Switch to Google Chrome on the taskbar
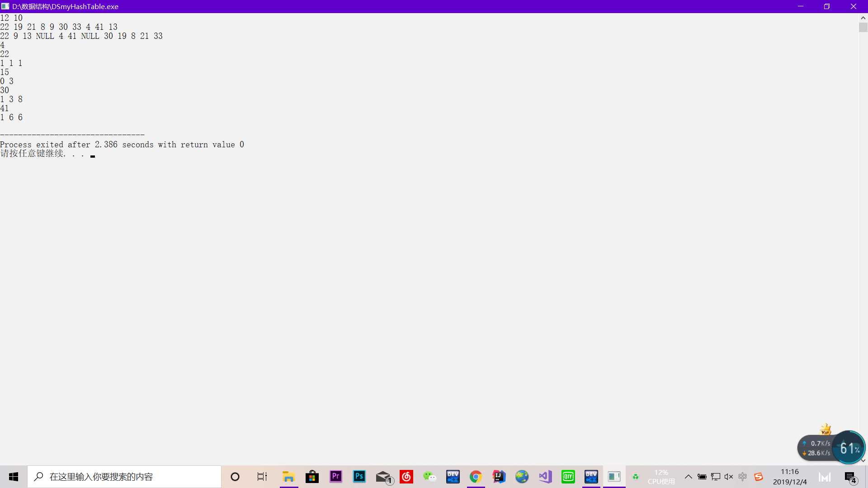This screenshot has height=488, width=868. click(476, 477)
